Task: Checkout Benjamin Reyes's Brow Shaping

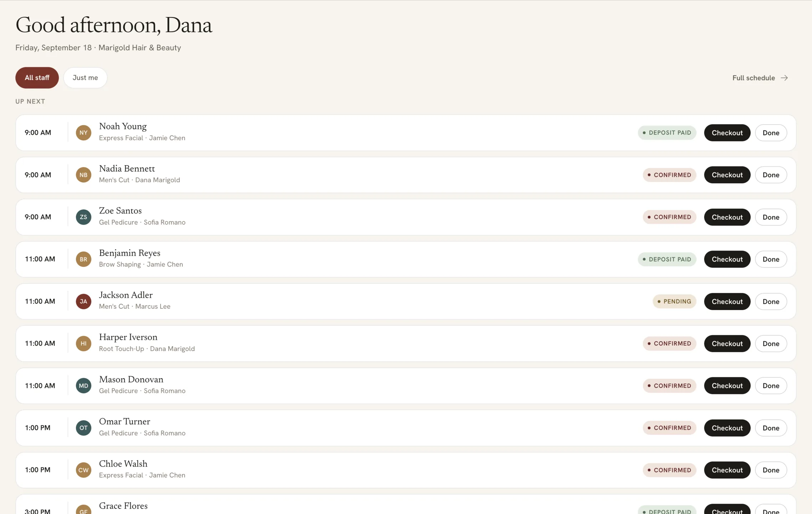Action: tap(727, 259)
